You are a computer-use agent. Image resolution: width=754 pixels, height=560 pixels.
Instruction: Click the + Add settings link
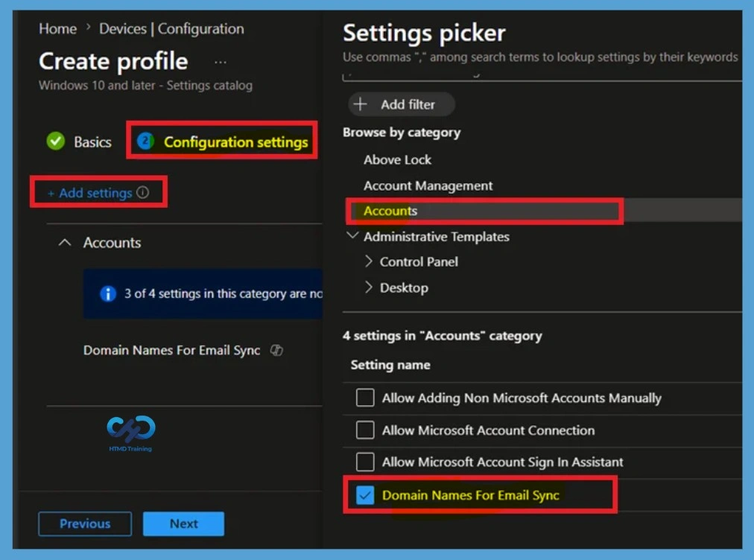90,193
